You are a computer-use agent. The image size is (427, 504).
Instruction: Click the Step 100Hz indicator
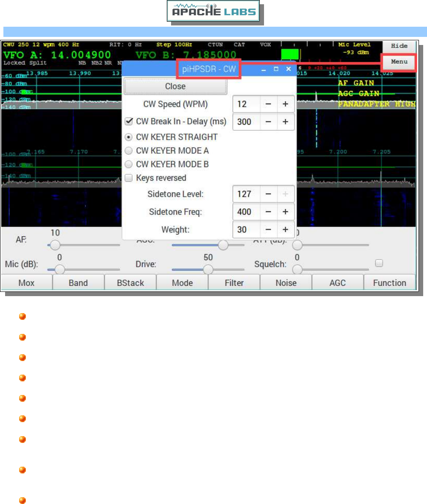(174, 45)
